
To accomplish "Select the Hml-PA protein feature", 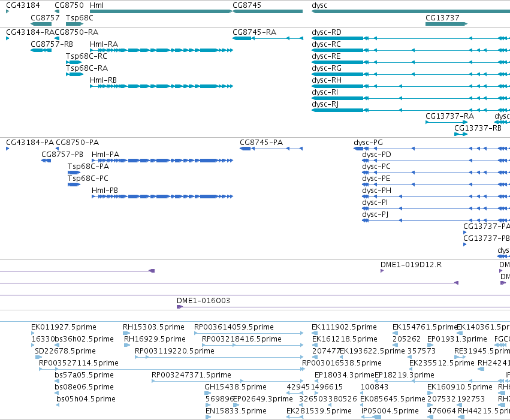I will click(x=162, y=161).
